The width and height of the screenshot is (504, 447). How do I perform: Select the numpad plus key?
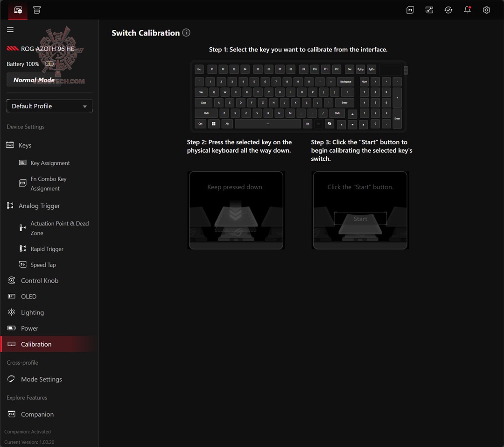tap(397, 98)
